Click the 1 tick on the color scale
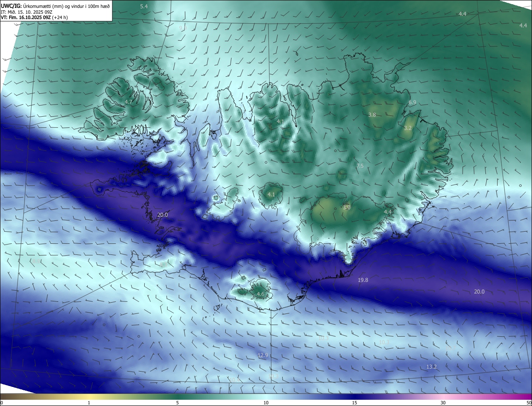532x406 pixels. 89,403
